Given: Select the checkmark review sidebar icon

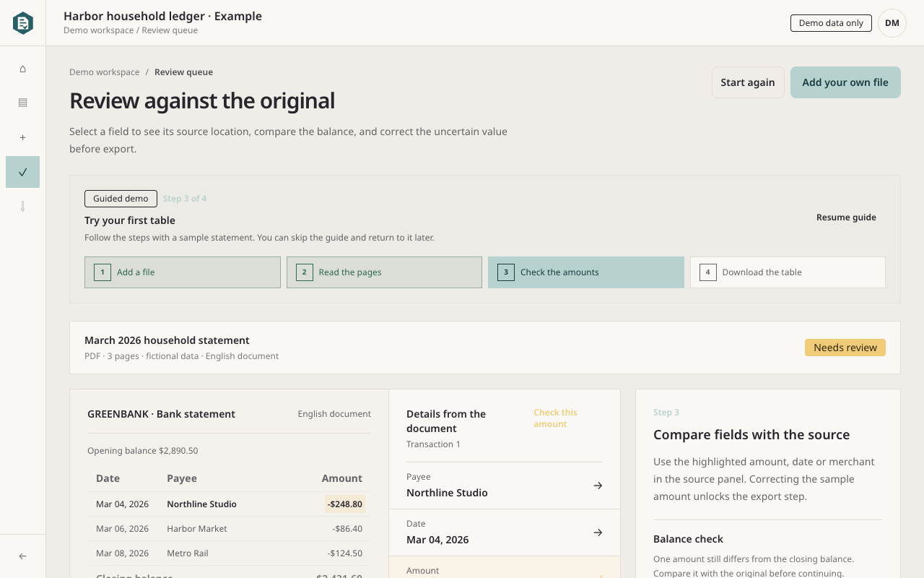Looking at the screenshot, I should pyautogui.click(x=23, y=172).
